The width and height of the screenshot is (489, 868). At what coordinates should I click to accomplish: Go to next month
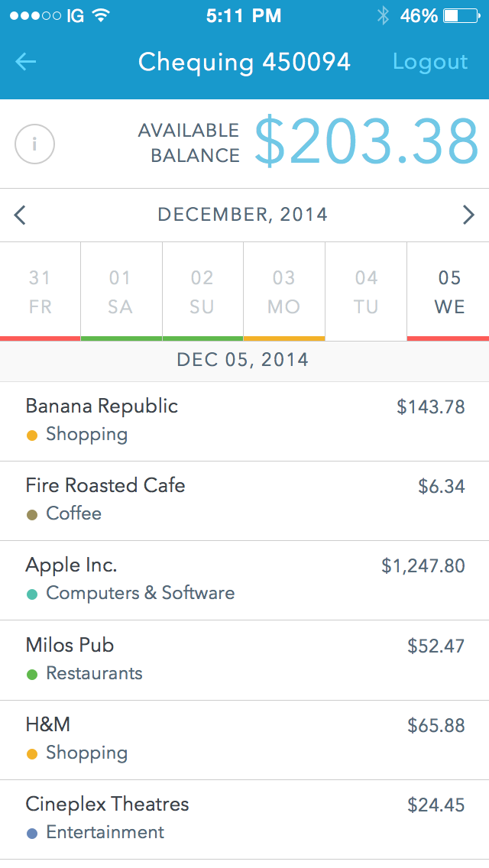(468, 215)
